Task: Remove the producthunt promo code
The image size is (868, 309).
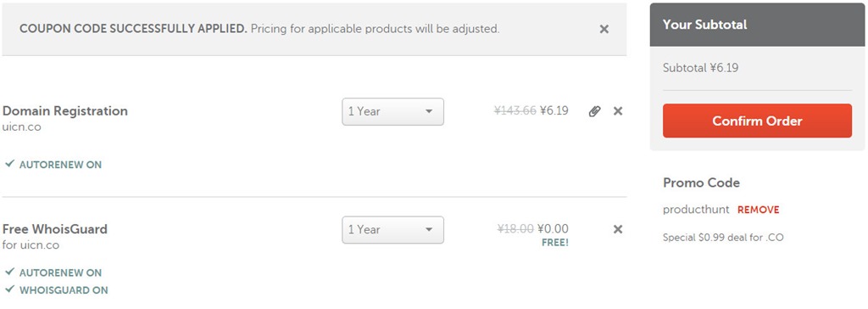Action: point(758,210)
